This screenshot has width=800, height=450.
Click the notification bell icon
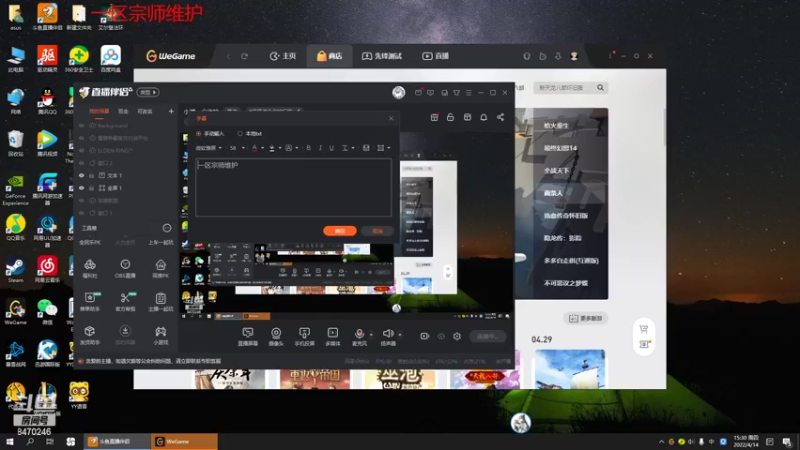(x=484, y=117)
